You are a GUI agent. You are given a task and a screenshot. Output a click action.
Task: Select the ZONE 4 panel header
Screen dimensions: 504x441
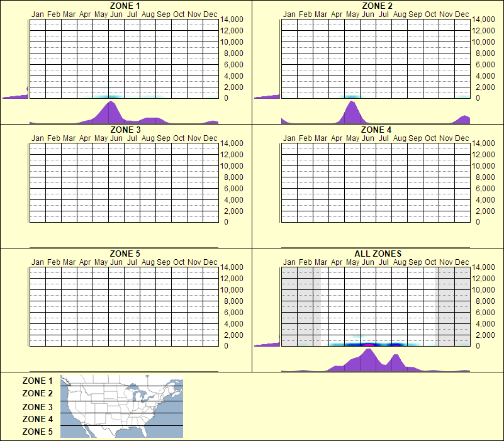click(377, 130)
